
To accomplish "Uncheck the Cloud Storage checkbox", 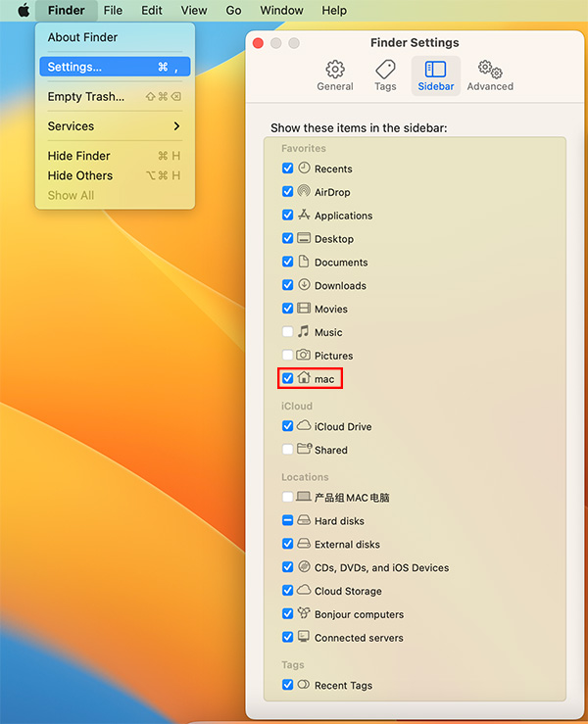I will click(287, 591).
